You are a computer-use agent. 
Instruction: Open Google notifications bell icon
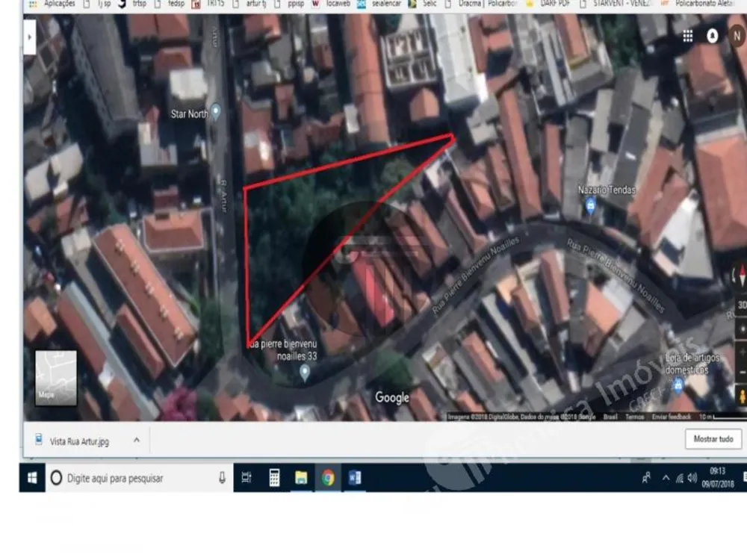712,36
